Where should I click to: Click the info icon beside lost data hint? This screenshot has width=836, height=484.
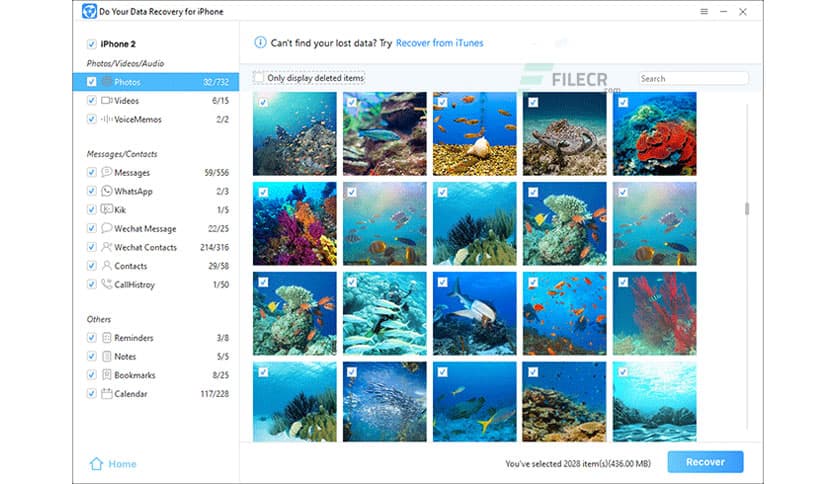coord(260,42)
